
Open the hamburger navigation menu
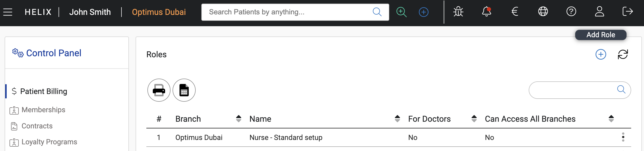pos(8,12)
